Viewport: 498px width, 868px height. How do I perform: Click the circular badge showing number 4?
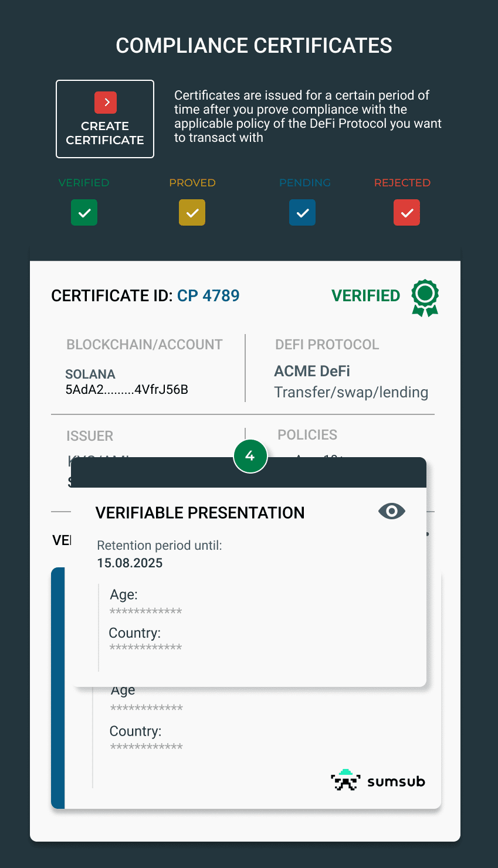tap(250, 456)
